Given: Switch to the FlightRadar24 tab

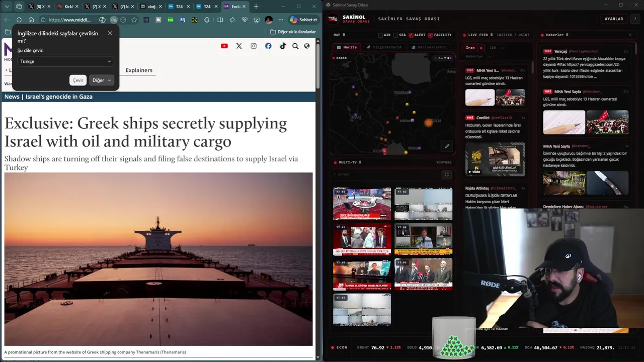Looking at the screenshot, I should [384, 47].
